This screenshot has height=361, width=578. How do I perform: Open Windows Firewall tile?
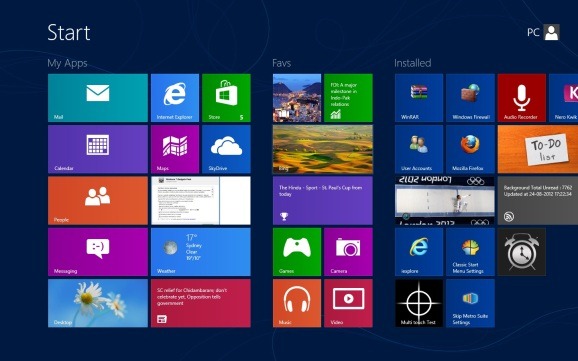tap(470, 98)
